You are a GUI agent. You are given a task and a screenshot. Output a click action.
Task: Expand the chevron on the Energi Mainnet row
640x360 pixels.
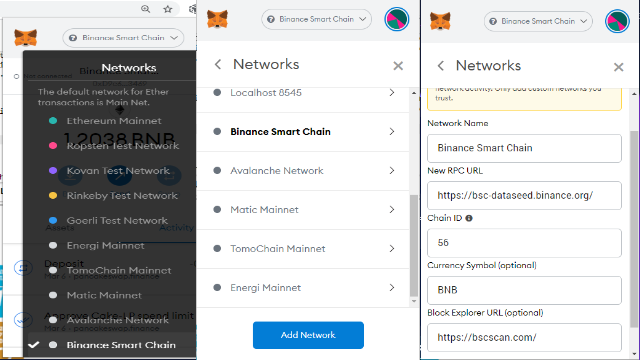click(392, 288)
